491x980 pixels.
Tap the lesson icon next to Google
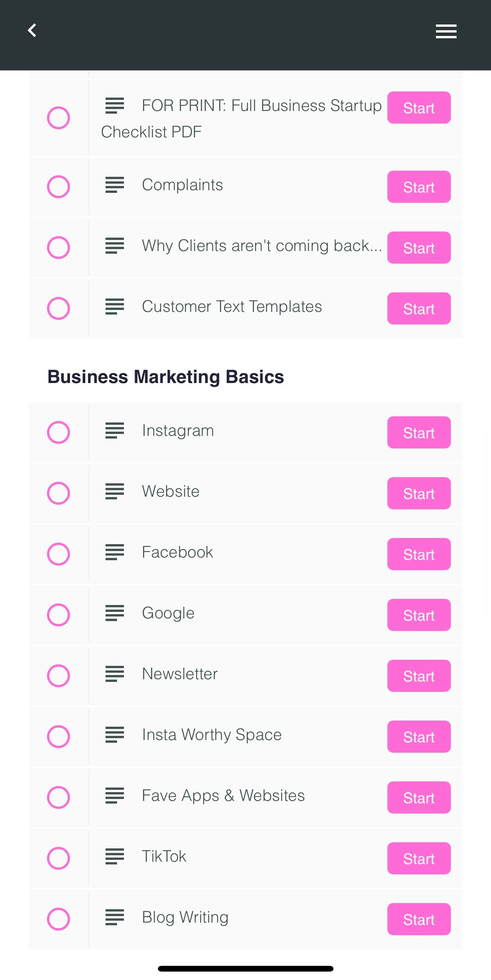click(115, 613)
